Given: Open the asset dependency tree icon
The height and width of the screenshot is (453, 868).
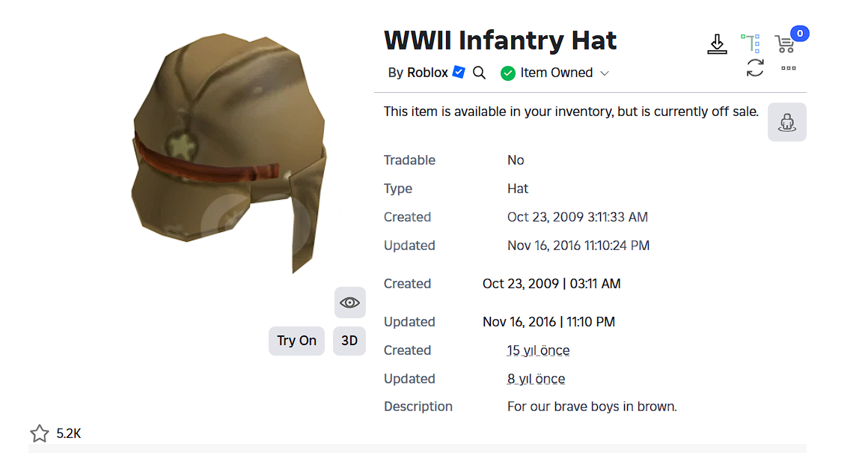Looking at the screenshot, I should pos(751,43).
